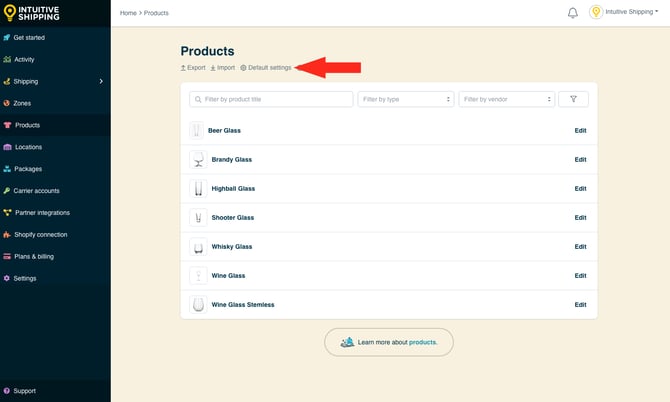Image resolution: width=670 pixels, height=402 pixels.
Task: Focus the Filter by product title field
Action: click(x=271, y=99)
